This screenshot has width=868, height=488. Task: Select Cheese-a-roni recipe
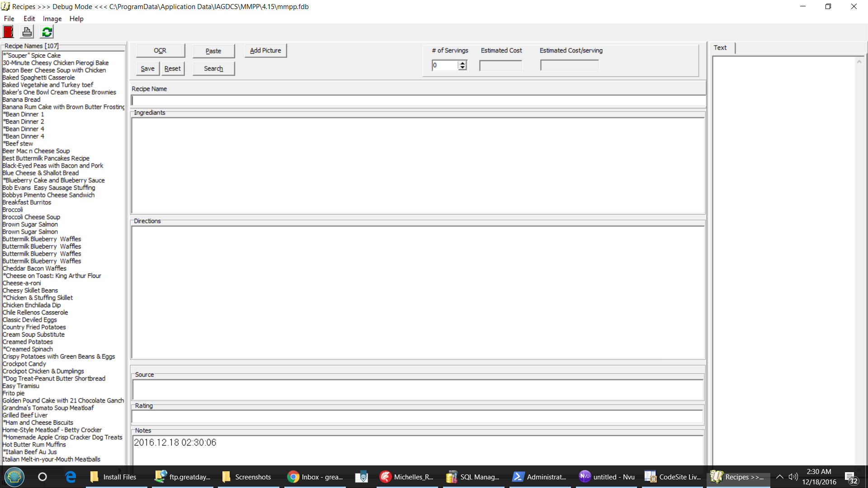click(x=22, y=283)
